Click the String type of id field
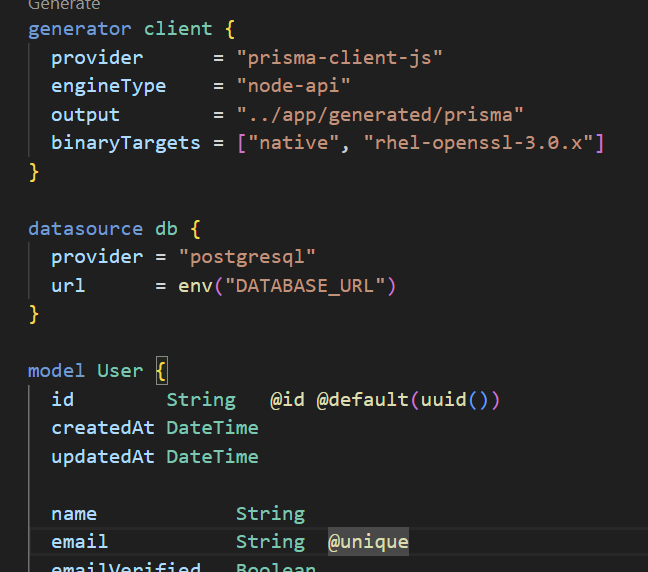The width and height of the screenshot is (648, 572). point(201,400)
